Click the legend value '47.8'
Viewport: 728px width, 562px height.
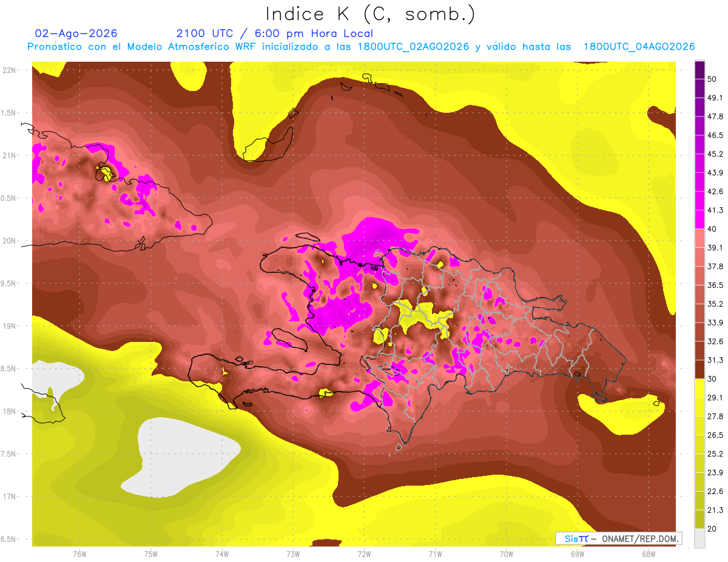(716, 117)
